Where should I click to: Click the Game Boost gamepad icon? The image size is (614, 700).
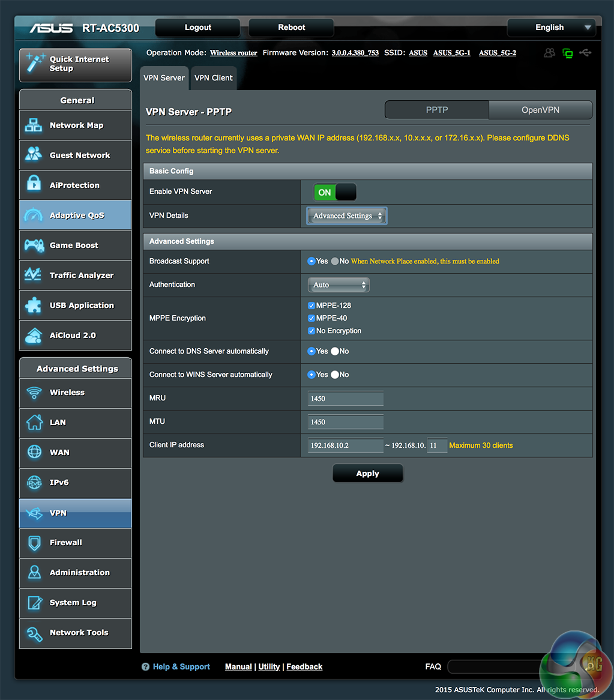[34, 245]
